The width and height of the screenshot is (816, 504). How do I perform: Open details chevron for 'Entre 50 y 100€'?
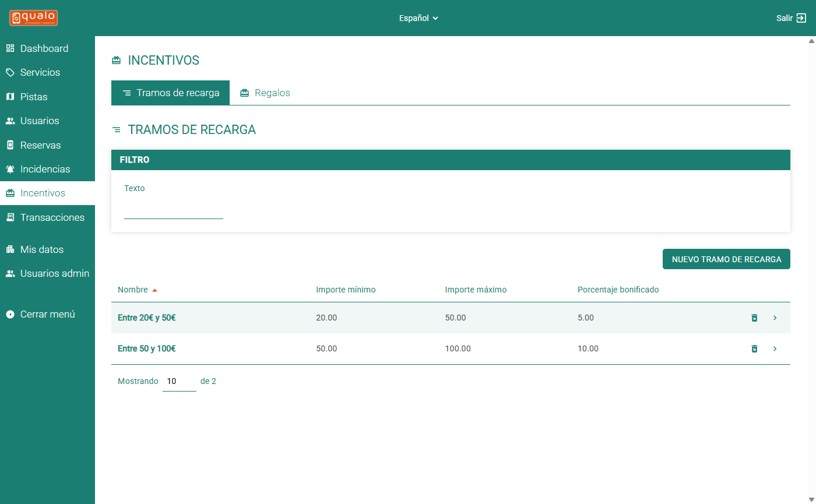pyautogui.click(x=775, y=349)
